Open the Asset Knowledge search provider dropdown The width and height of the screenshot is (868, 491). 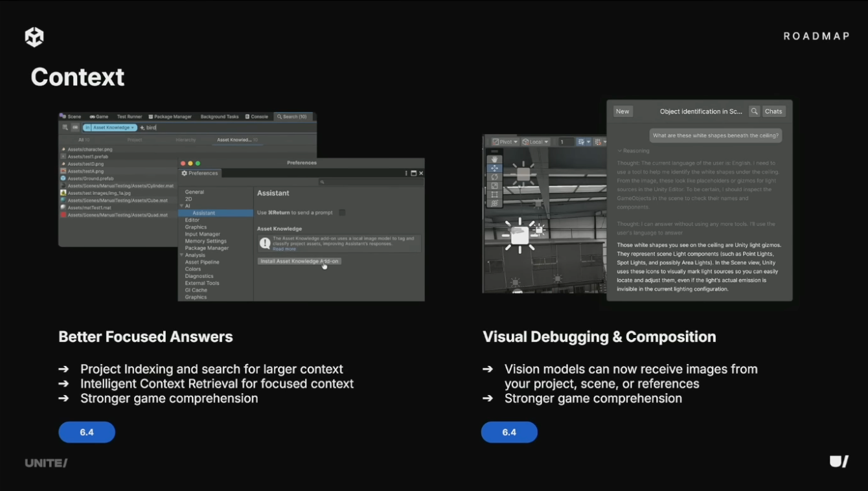coord(109,128)
